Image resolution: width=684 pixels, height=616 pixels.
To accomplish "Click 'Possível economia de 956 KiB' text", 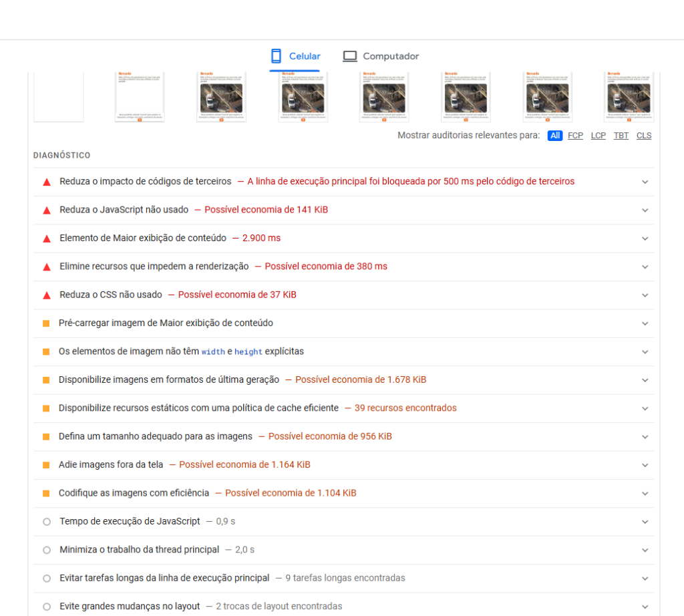I will click(x=330, y=437).
